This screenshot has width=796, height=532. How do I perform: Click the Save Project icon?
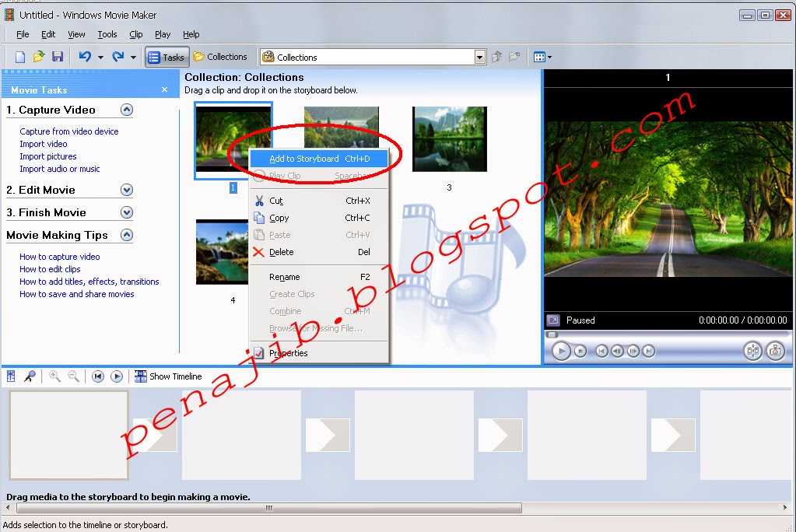point(57,56)
